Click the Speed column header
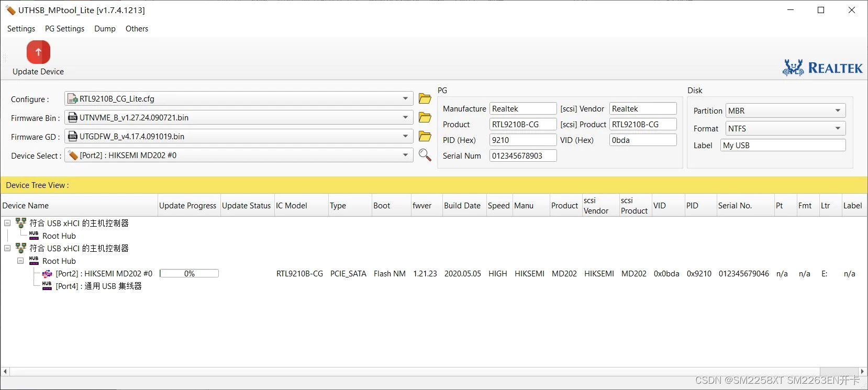The image size is (868, 390). point(499,206)
